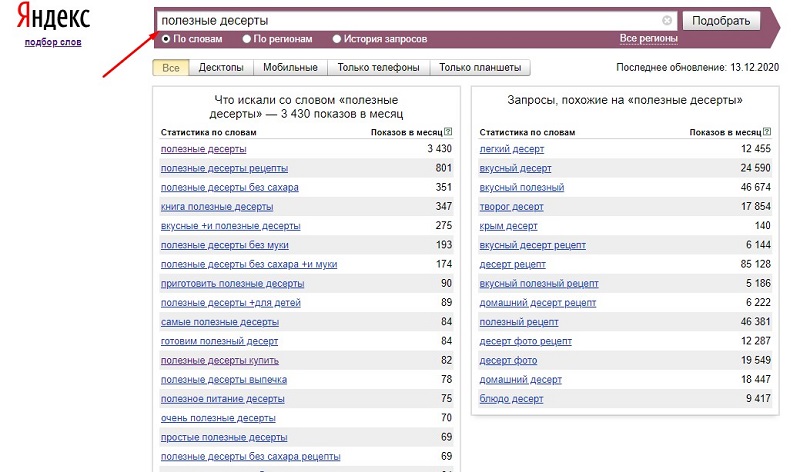Open полезные десерты без муки link
This screenshot has width=800, height=472.
point(224,245)
